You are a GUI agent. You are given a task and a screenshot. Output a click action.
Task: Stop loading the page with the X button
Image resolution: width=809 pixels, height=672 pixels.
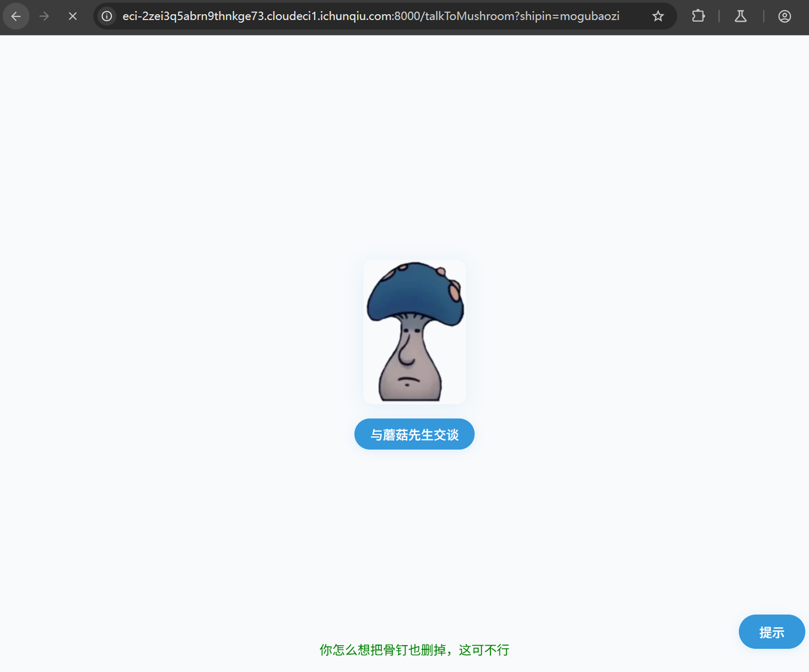pyautogui.click(x=73, y=16)
